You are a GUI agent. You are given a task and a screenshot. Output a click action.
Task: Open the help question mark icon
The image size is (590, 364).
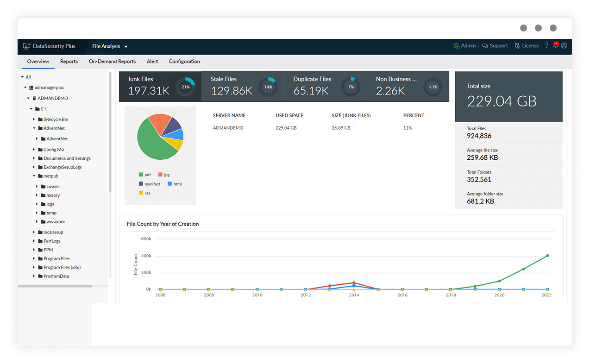tap(546, 45)
